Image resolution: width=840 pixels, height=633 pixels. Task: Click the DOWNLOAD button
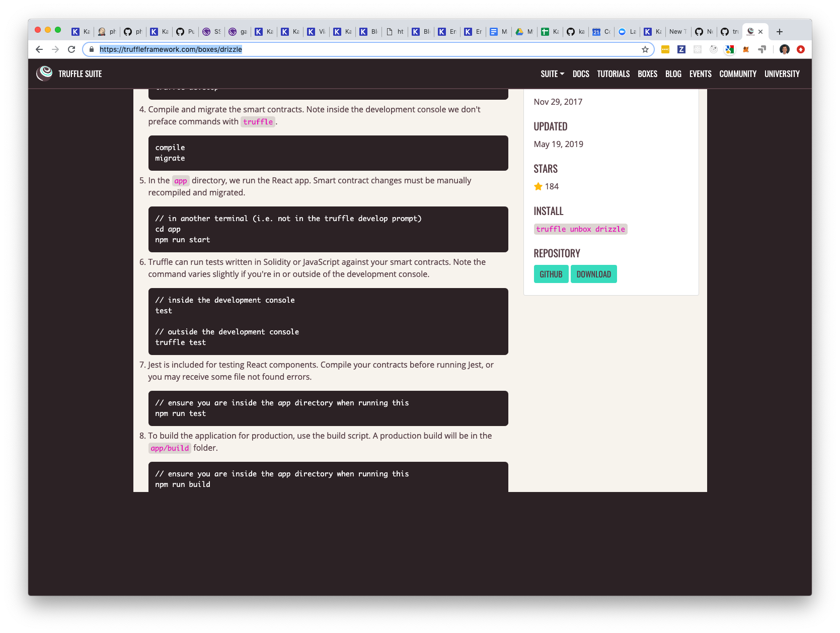click(594, 274)
